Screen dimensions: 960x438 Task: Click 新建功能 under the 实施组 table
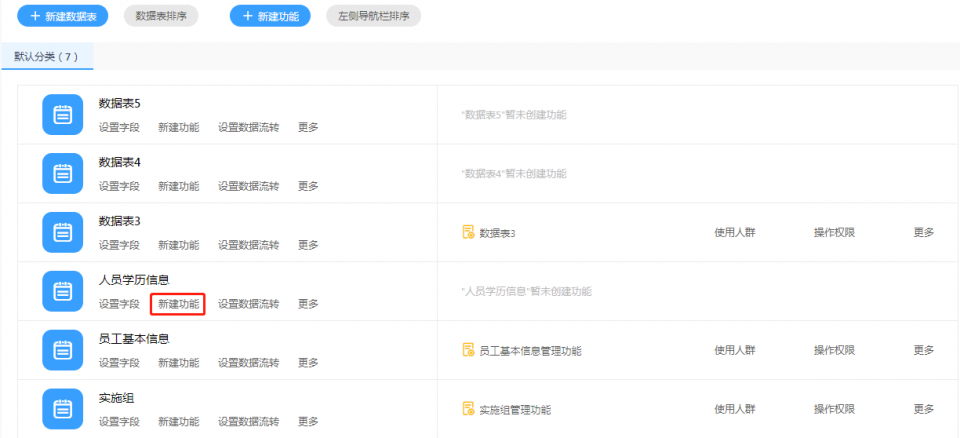click(x=179, y=421)
